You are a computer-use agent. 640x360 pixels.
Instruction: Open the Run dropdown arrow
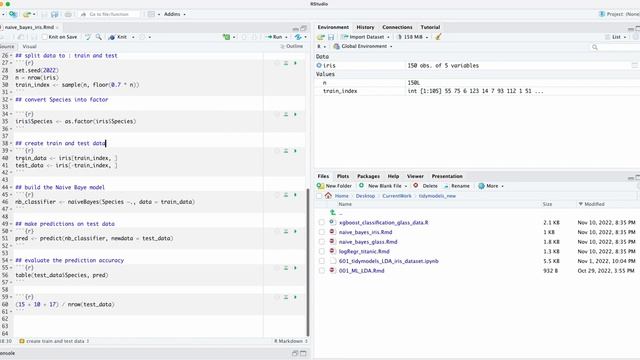pos(286,37)
